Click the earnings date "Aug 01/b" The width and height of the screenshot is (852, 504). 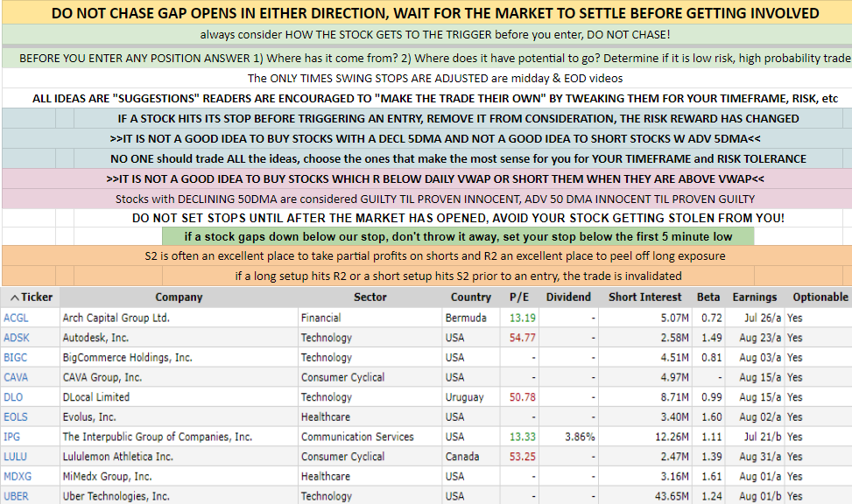tap(760, 496)
